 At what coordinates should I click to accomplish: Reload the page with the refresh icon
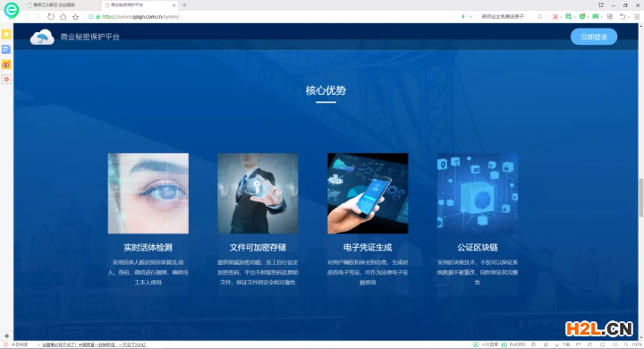coord(50,17)
